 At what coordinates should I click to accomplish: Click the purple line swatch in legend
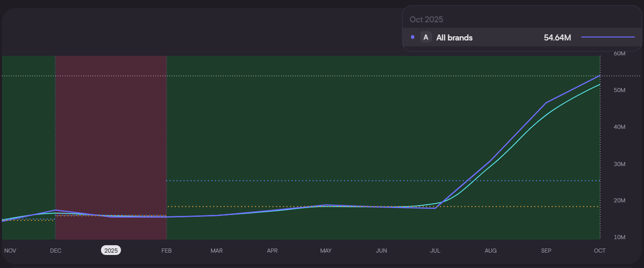(608, 37)
